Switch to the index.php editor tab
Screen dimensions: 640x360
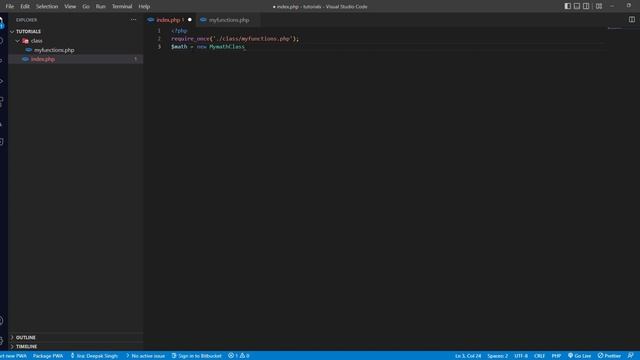169,20
